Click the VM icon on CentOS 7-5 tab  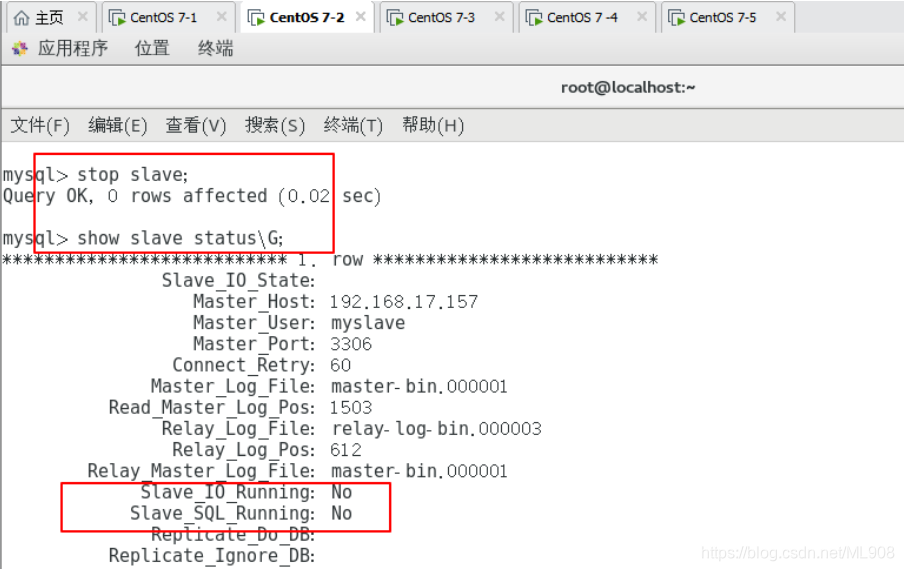click(676, 18)
